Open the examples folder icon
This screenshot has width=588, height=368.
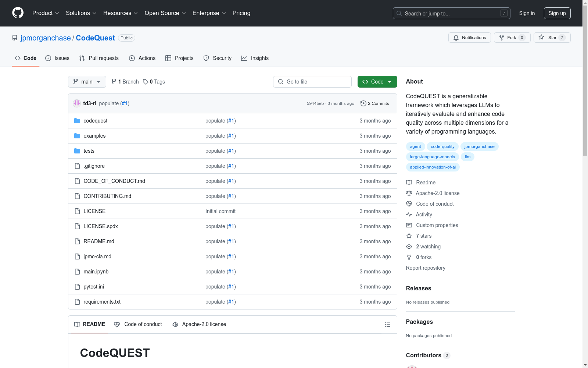[77, 136]
